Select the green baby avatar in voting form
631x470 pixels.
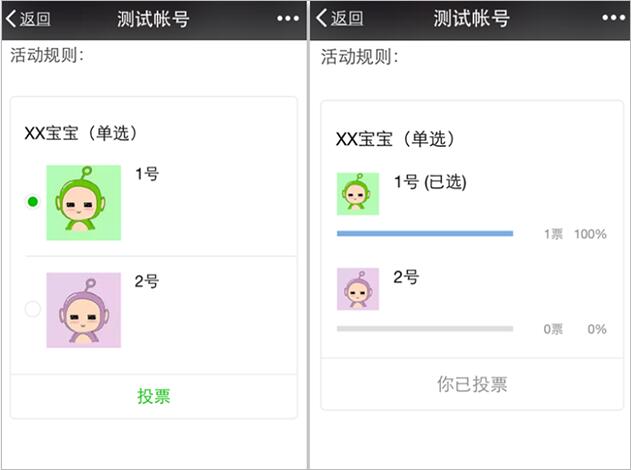83,203
